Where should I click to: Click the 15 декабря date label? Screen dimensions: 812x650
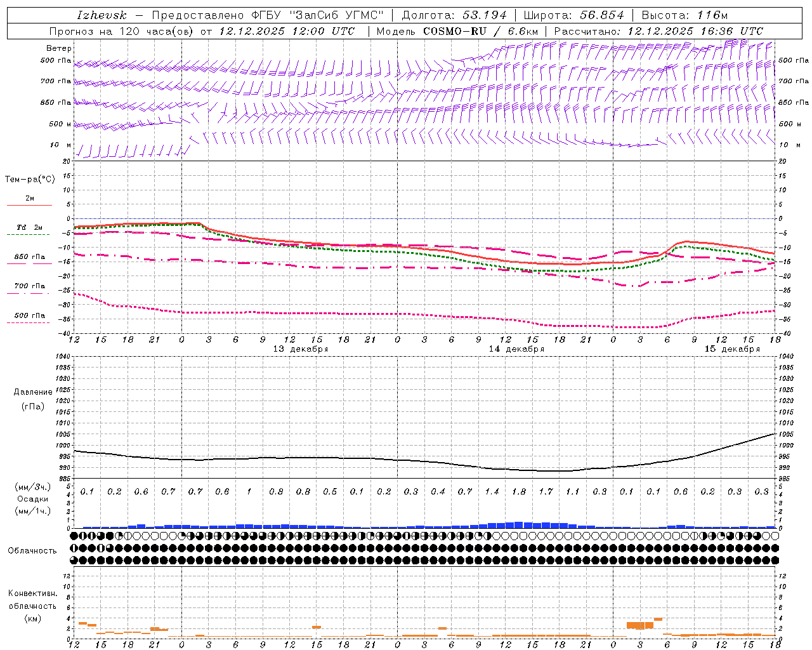732,349
